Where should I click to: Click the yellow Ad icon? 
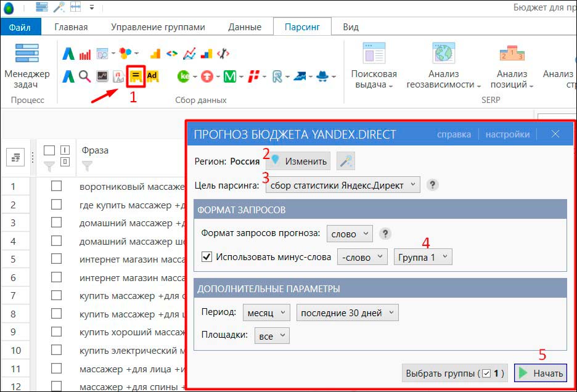(152, 76)
